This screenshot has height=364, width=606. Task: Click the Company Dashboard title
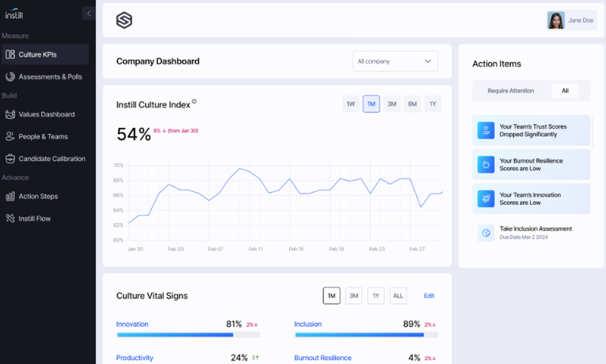[x=158, y=61]
